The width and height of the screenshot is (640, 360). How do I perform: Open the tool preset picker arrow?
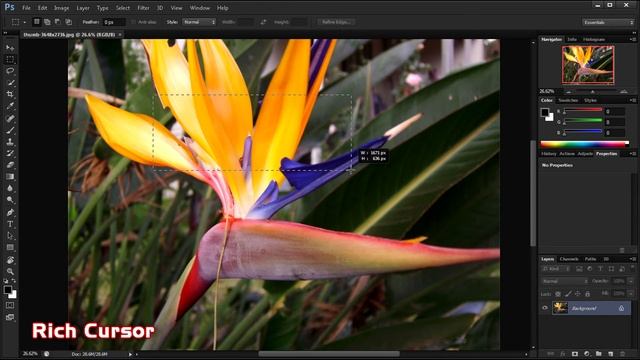(25, 22)
